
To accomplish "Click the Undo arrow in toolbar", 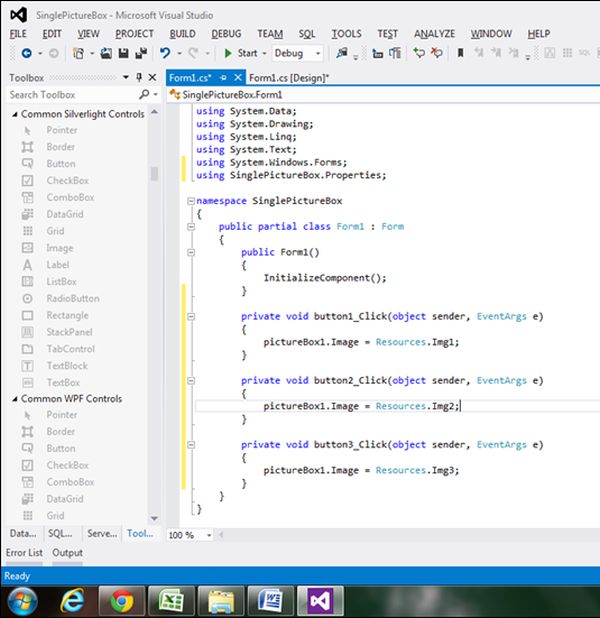I will [x=165, y=53].
